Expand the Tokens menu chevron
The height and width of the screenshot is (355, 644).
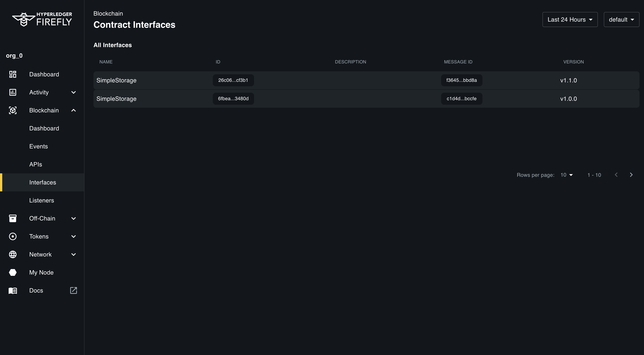click(74, 236)
